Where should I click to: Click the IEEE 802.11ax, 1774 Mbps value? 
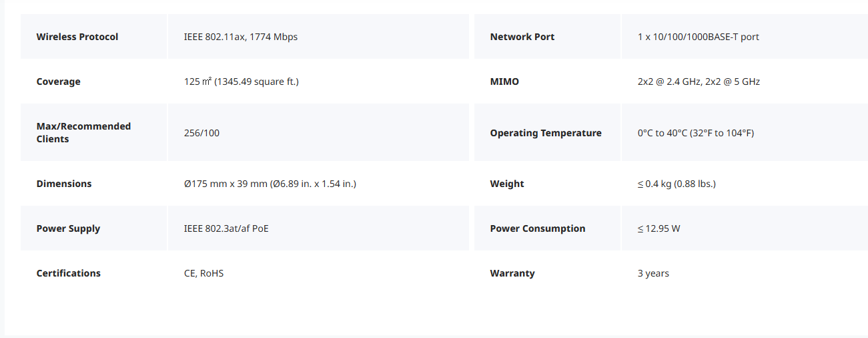click(x=241, y=37)
